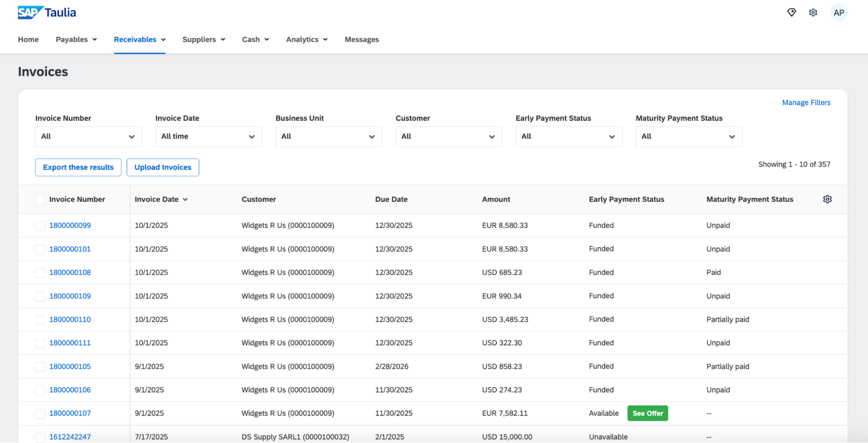Go to the Home tab
868x443 pixels.
28,40
